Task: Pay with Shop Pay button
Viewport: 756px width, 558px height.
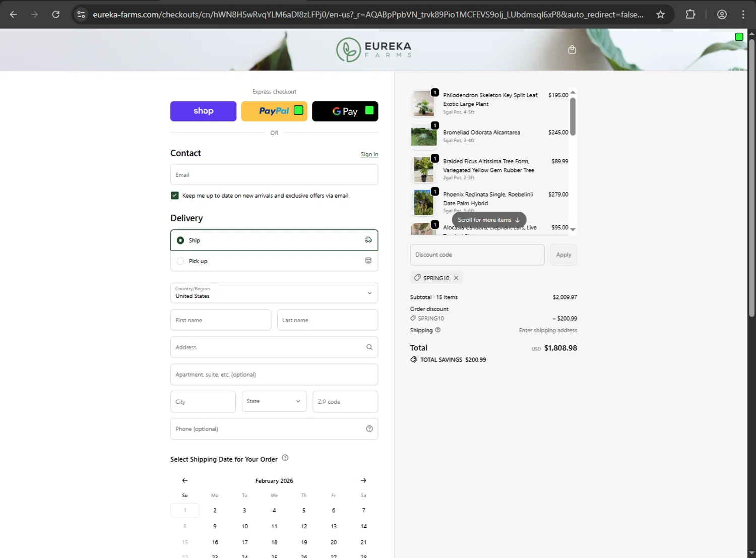Action: [x=203, y=111]
